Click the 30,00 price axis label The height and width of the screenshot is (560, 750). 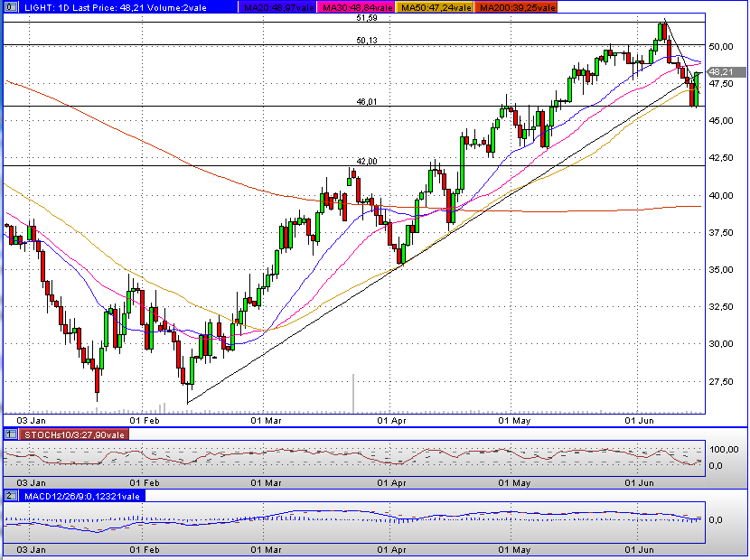721,344
